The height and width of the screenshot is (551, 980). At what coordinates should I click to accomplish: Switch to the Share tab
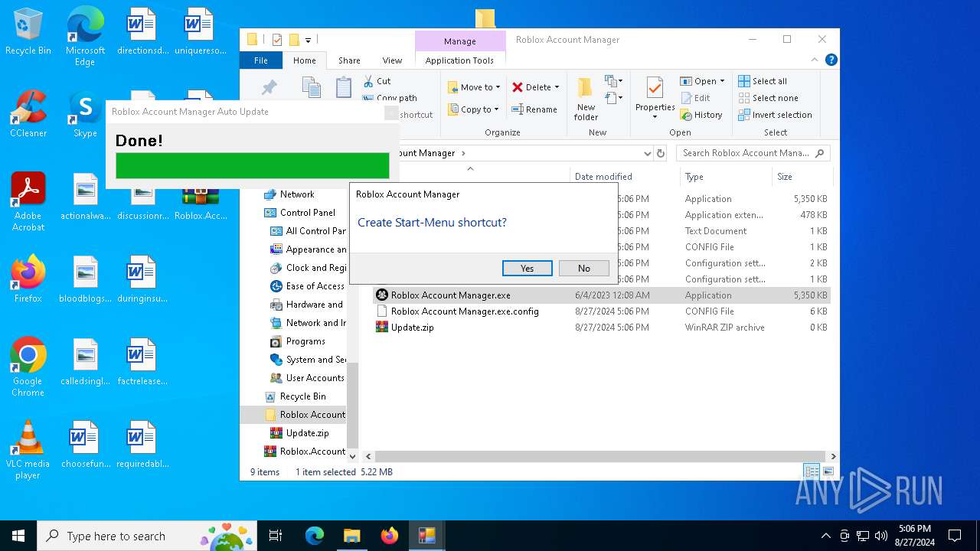tap(349, 60)
